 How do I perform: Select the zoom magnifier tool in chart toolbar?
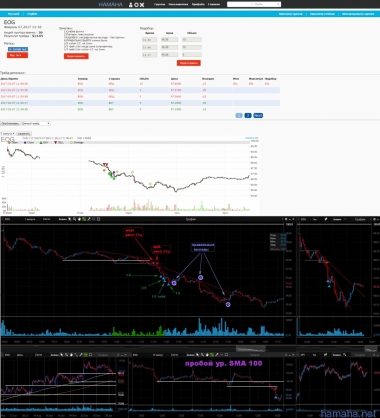click(x=74, y=219)
